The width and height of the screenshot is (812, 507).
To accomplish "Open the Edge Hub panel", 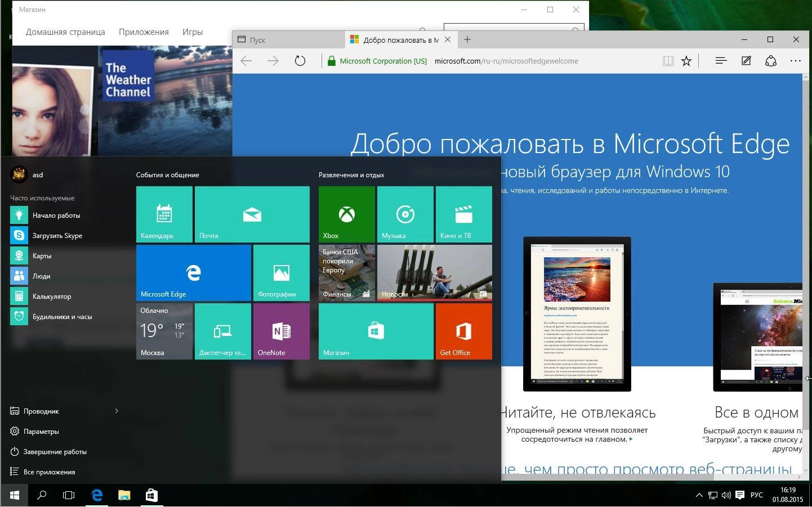I will (x=721, y=61).
